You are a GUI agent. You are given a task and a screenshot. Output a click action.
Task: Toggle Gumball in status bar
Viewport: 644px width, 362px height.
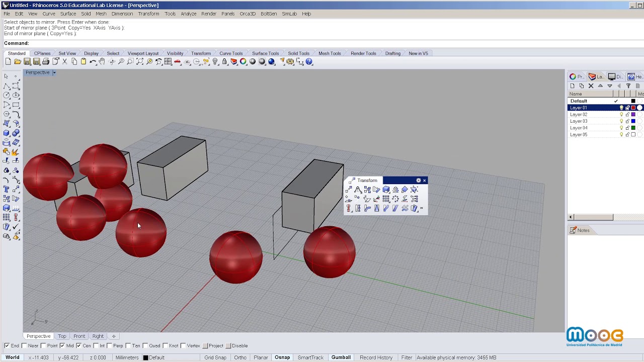pyautogui.click(x=341, y=357)
